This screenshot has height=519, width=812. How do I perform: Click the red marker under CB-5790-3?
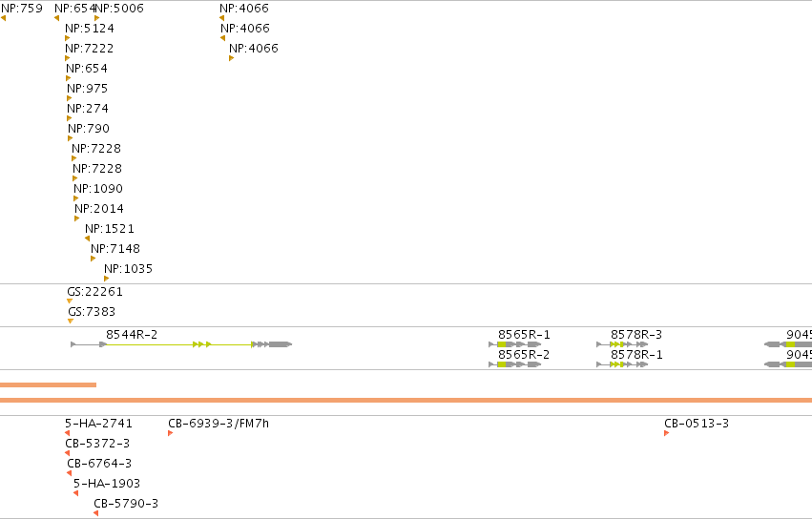pyautogui.click(x=95, y=514)
